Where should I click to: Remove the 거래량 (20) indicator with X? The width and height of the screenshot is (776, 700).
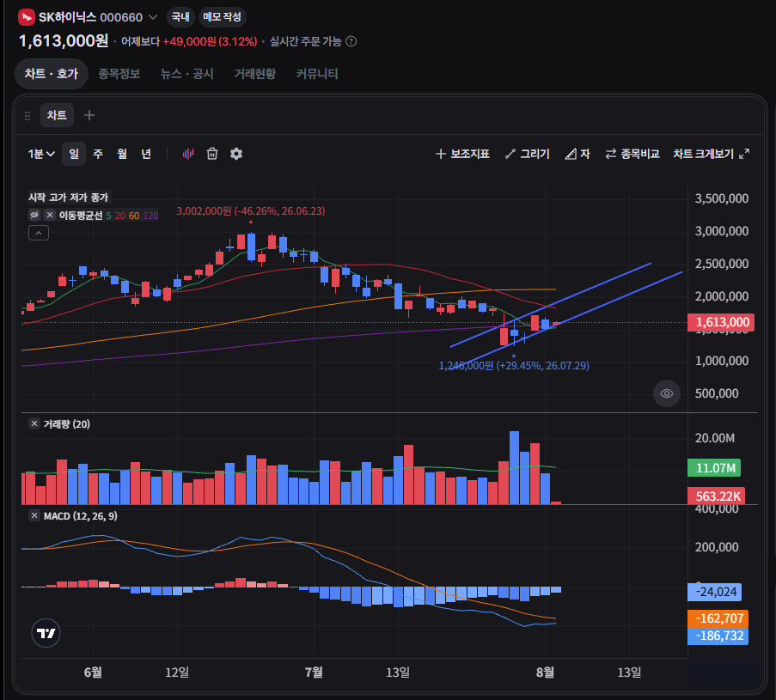34,424
